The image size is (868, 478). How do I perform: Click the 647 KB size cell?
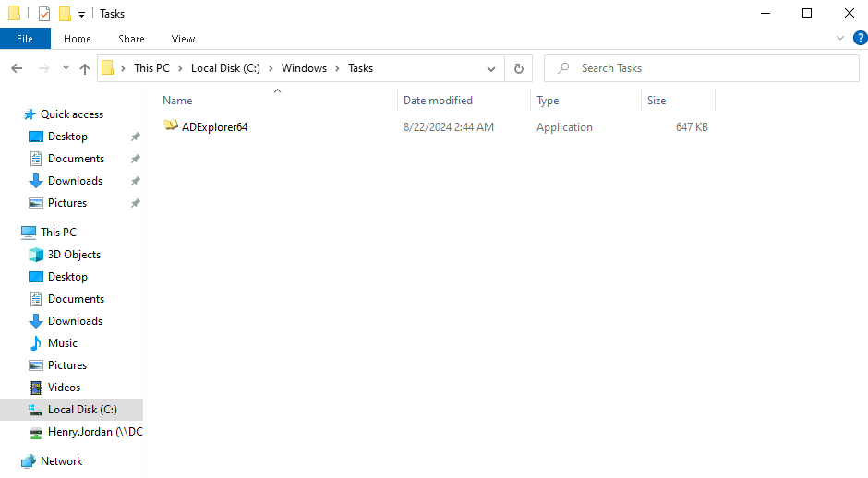[692, 127]
